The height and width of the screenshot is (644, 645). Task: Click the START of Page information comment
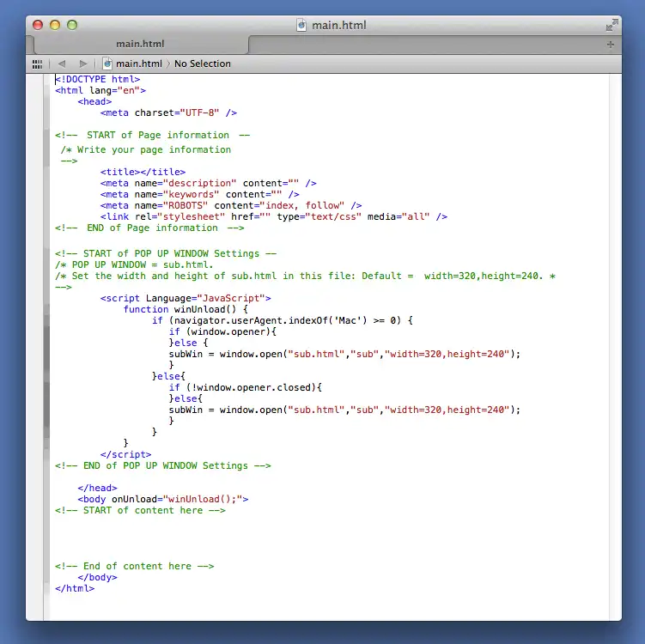coord(153,135)
